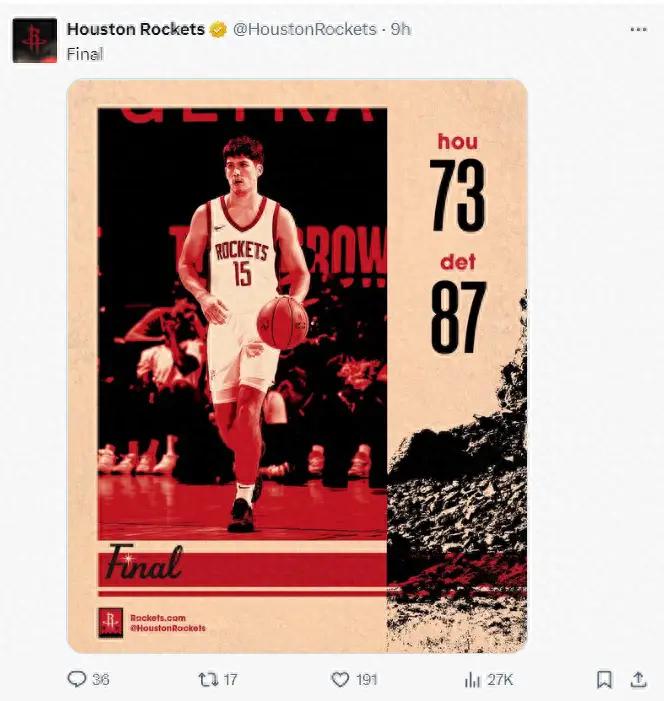Click the Houston Rockets display name
This screenshot has height=701, width=664.
pos(135,30)
